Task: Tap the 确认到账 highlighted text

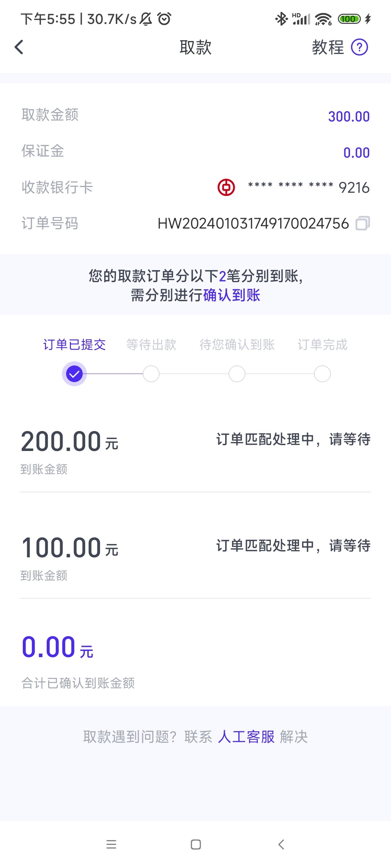Action: click(x=232, y=295)
